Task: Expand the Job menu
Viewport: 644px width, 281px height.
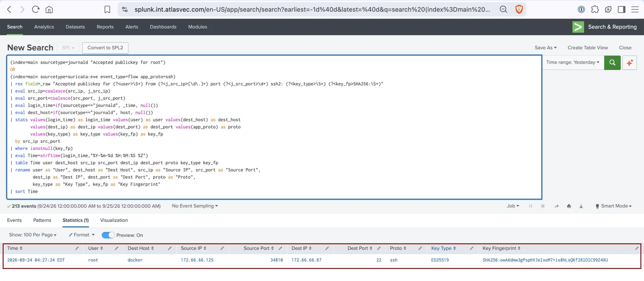Action: (x=513, y=206)
